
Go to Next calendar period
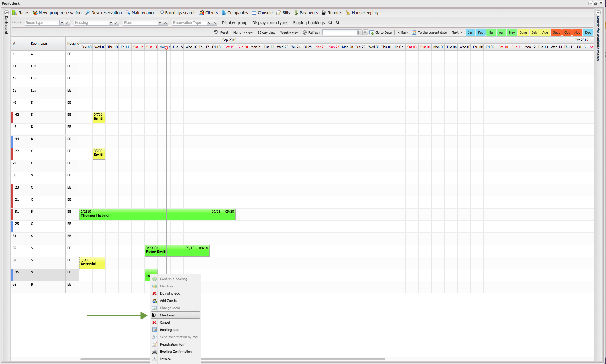coord(456,32)
